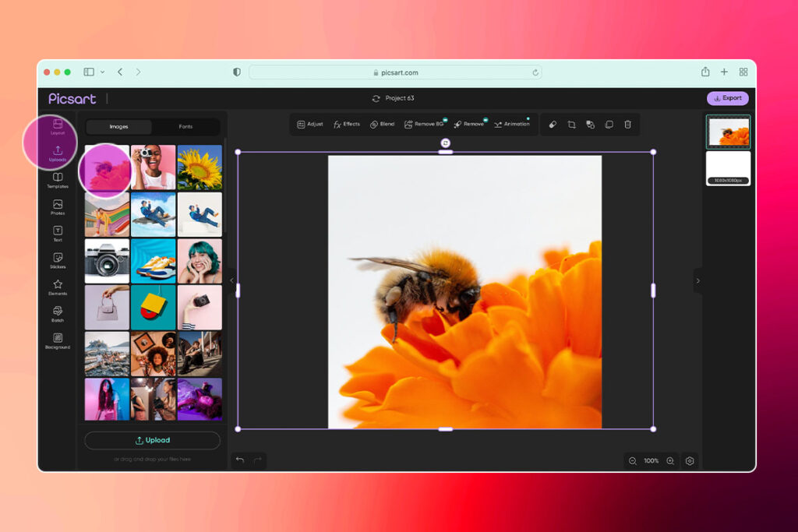Zoom in with the magnifier plus control
The height and width of the screenshot is (532, 798).
pyautogui.click(x=669, y=461)
